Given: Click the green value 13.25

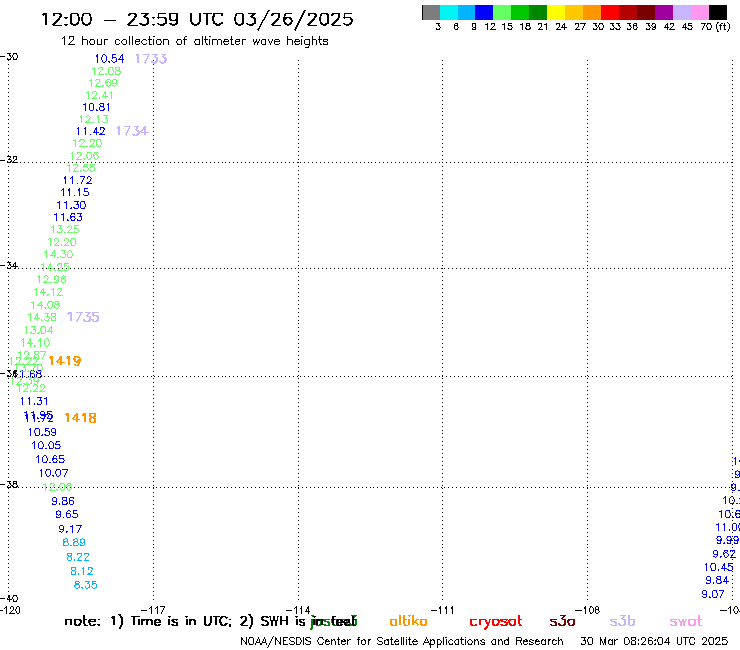Looking at the screenshot, I should point(65,229).
